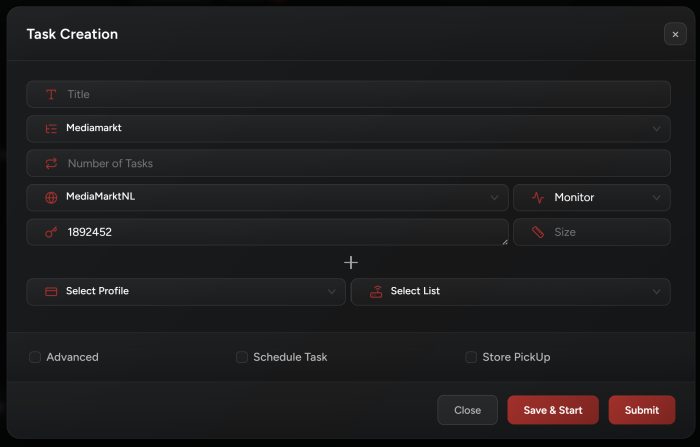The image size is (700, 447).
Task: Click the Save & Start button
Action: point(553,410)
